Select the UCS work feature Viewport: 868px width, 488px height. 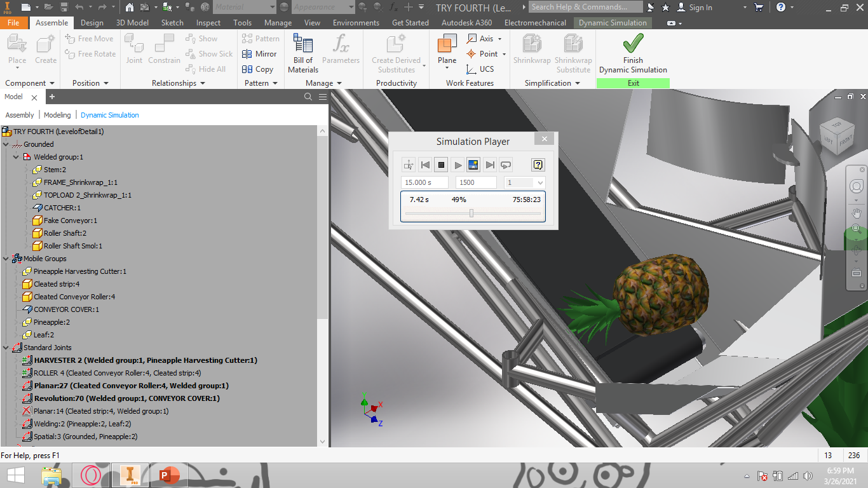click(484, 69)
